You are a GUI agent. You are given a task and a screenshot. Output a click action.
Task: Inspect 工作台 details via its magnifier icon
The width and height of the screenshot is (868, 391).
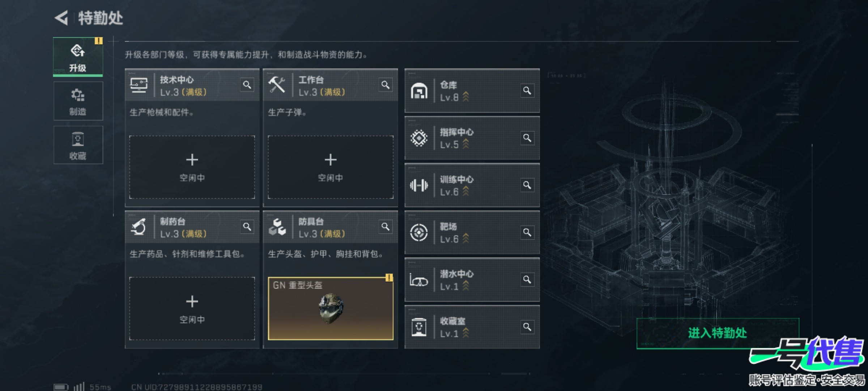pos(386,85)
